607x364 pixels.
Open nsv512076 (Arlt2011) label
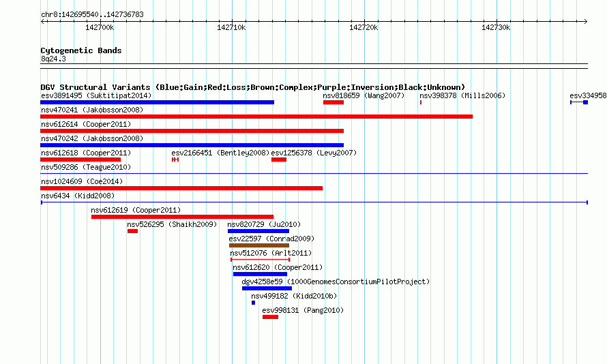(x=271, y=253)
